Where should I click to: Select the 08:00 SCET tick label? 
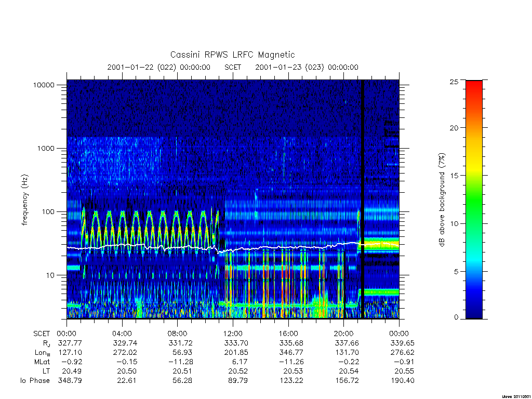click(178, 334)
